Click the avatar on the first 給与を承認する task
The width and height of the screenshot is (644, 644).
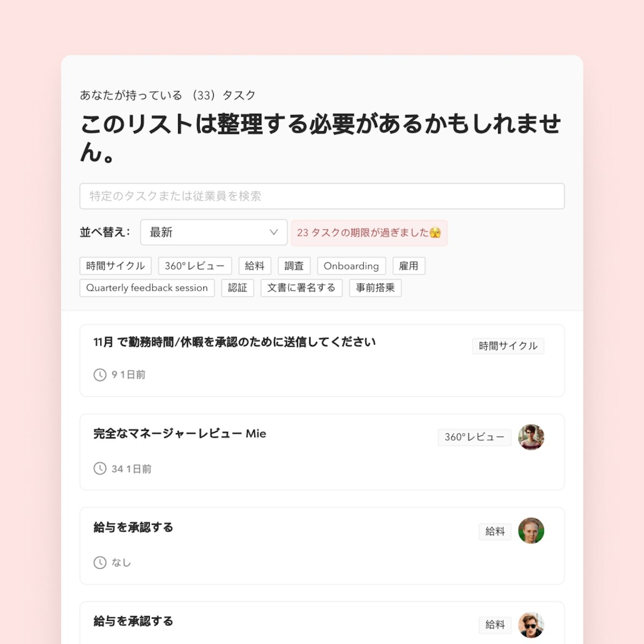[x=531, y=531]
